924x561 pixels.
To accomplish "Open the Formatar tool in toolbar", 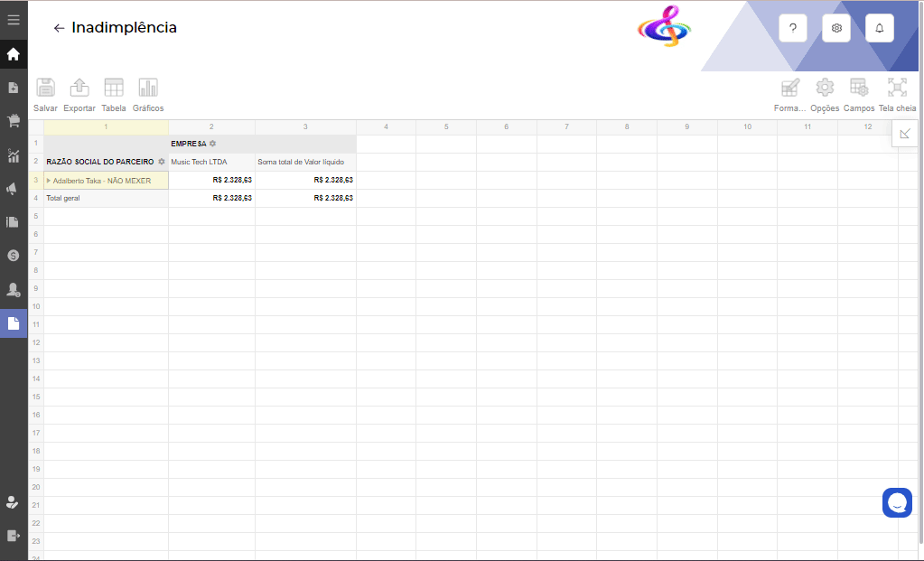I will click(x=789, y=89).
